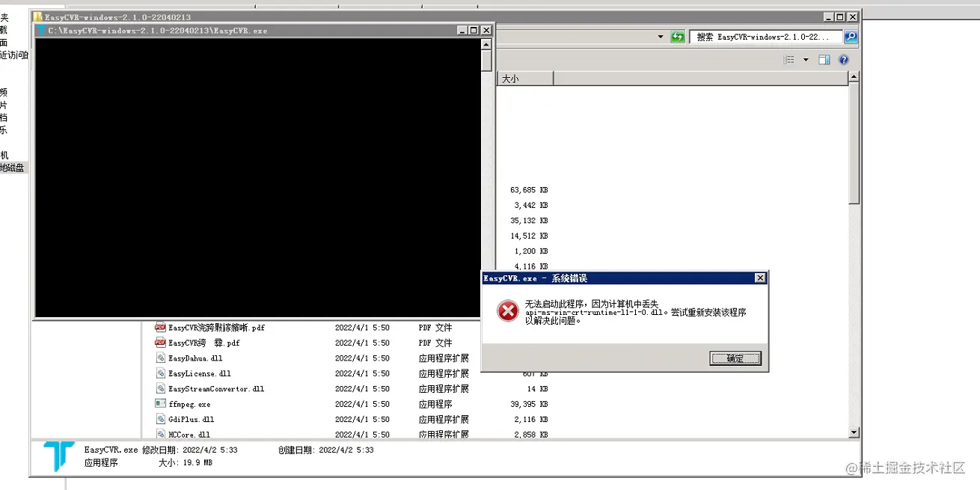Close the Explorer folder window
The height and width of the screenshot is (490, 980).
853,16
